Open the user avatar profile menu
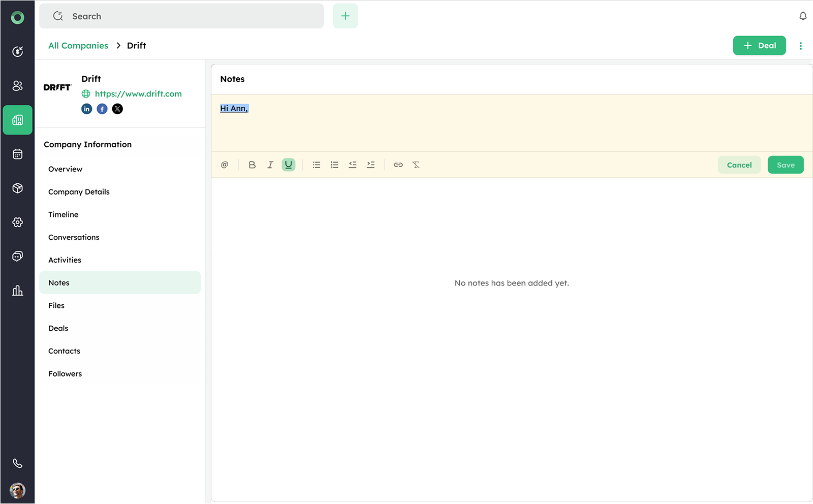 tap(18, 490)
